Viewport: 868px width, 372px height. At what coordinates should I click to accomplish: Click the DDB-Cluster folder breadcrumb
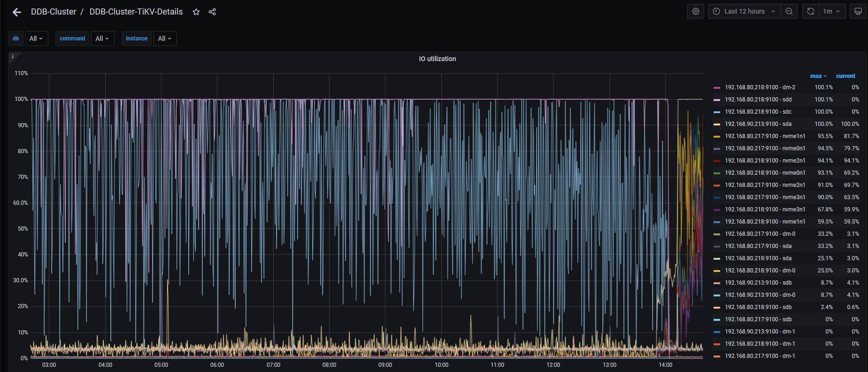[x=54, y=12]
